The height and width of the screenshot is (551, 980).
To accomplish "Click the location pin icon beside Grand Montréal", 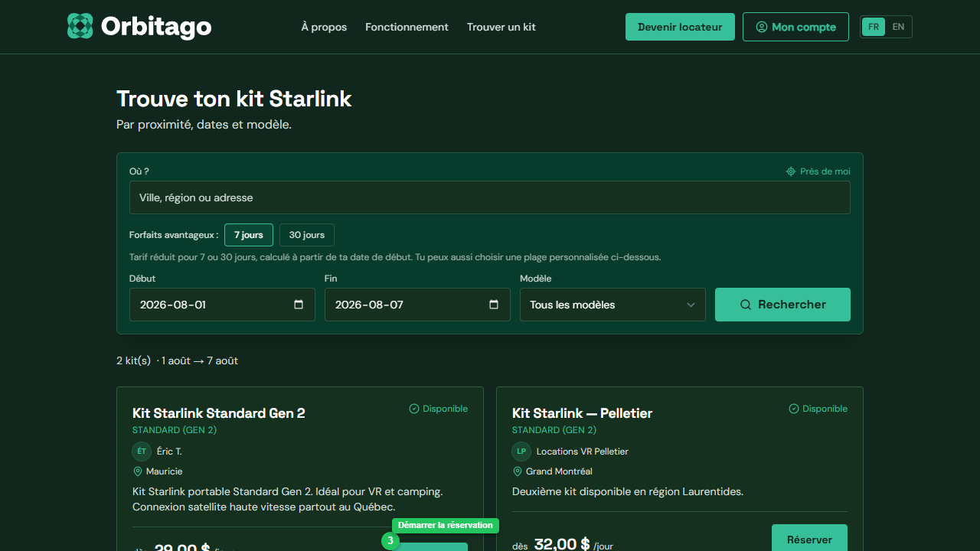I will point(518,471).
